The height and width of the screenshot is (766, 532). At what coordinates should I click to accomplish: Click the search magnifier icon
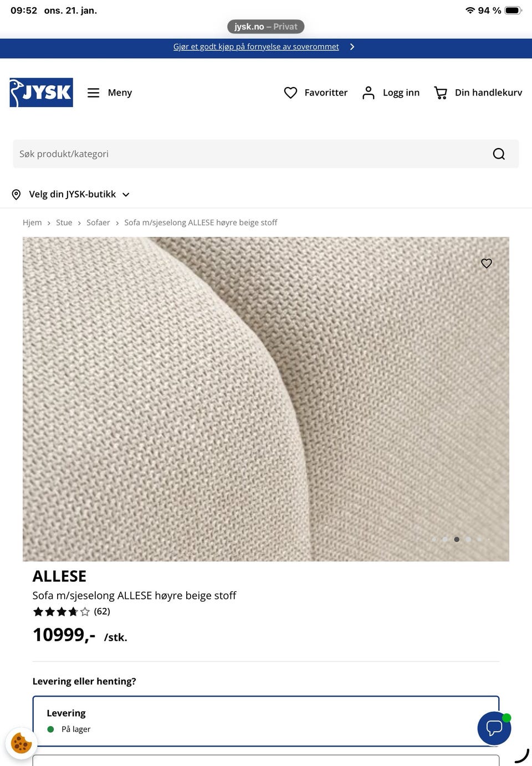pyautogui.click(x=499, y=154)
